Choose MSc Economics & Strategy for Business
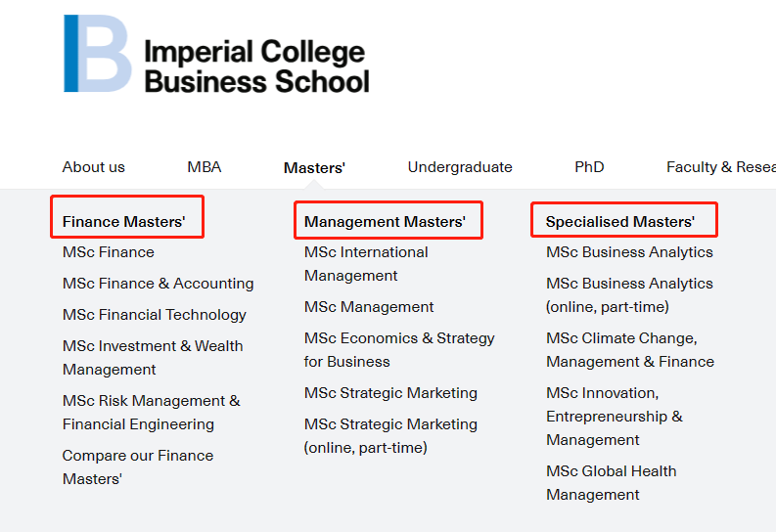776x532 pixels. tap(399, 350)
